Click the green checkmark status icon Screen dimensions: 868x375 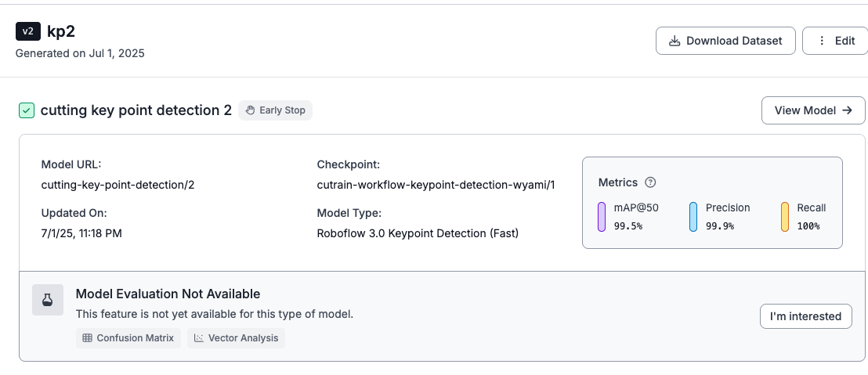click(27, 110)
